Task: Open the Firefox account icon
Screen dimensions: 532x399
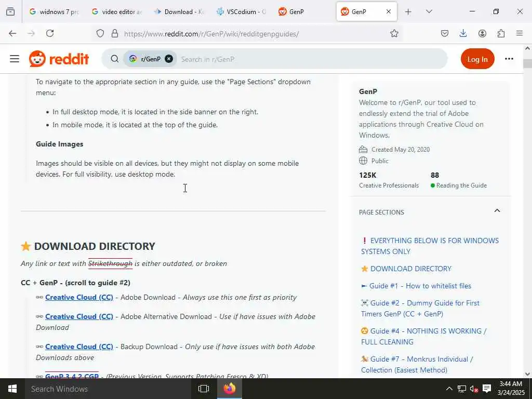Action: (x=482, y=33)
